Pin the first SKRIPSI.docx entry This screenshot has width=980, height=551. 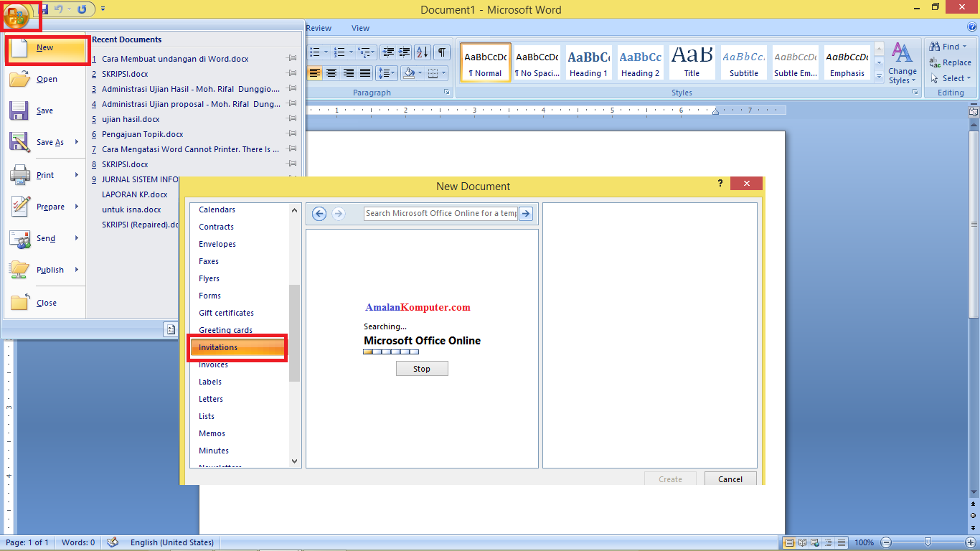coord(292,74)
